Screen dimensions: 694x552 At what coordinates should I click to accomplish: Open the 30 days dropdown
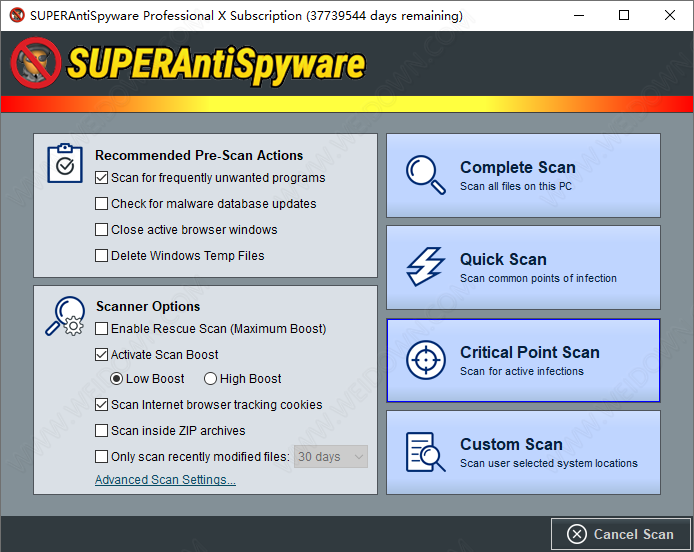pos(331,456)
